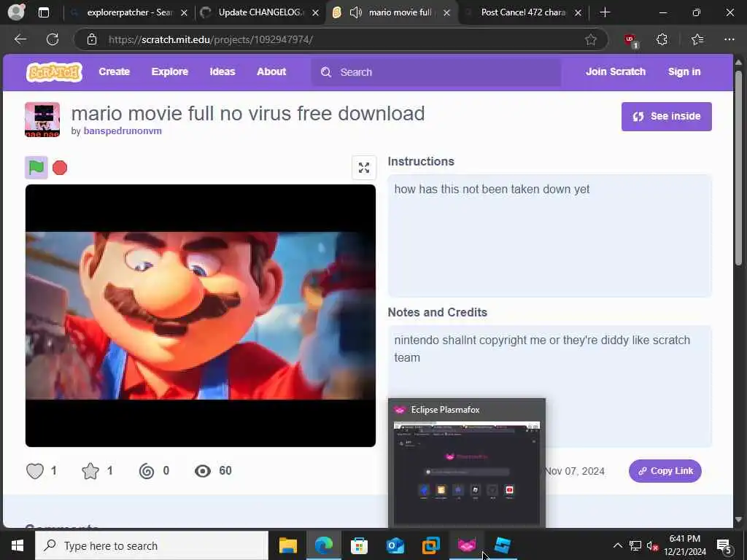Open a new browser tab
This screenshot has width=747, height=560.
click(605, 12)
